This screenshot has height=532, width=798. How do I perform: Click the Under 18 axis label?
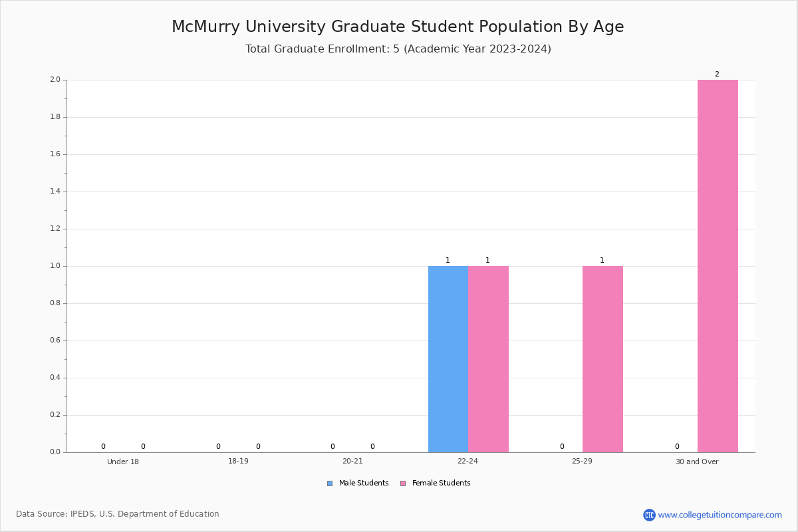(x=123, y=462)
